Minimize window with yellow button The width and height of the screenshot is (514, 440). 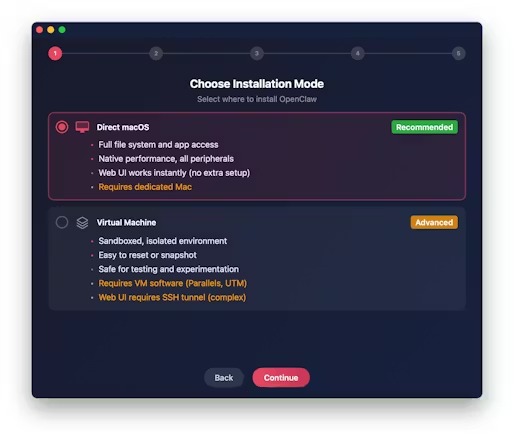(51, 30)
